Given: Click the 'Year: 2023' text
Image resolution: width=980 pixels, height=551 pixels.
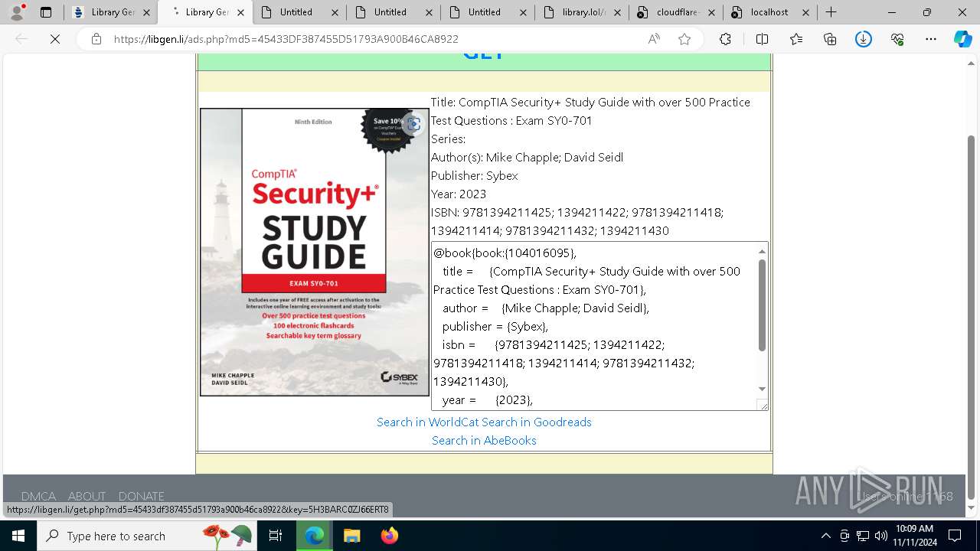Looking at the screenshot, I should coord(459,194).
